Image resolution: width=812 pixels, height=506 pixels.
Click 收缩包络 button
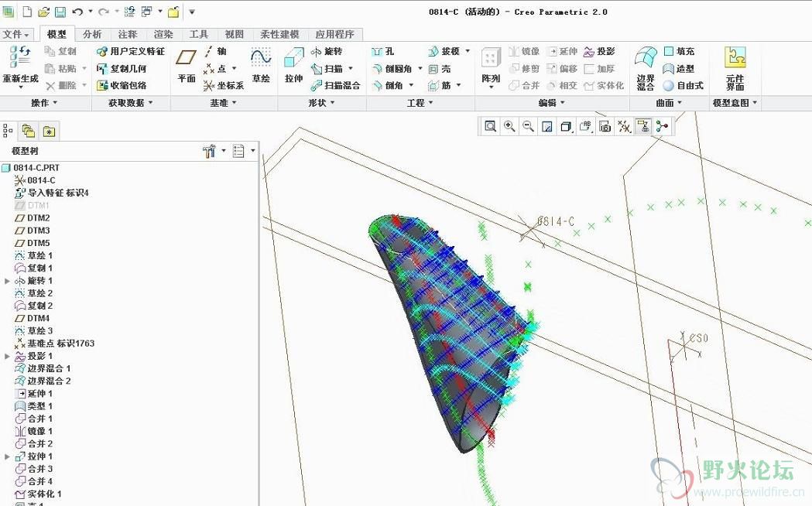[x=122, y=85]
